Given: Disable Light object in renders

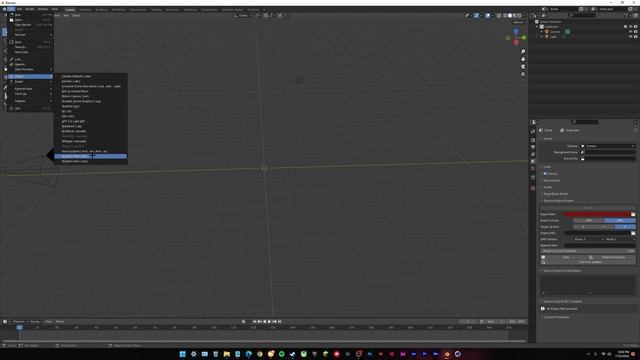Looking at the screenshot, I should coord(636,36).
